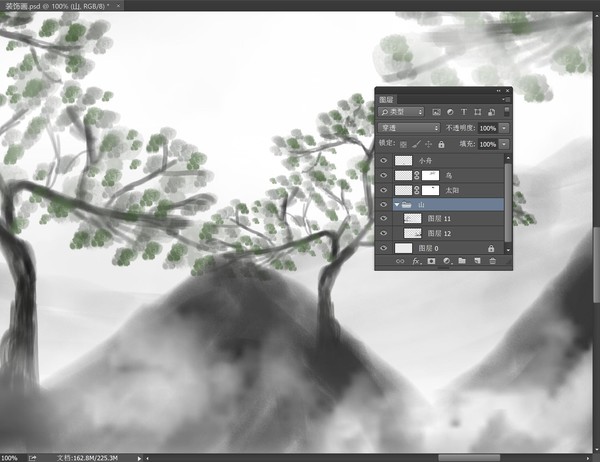600x462 pixels.
Task: Select the 图层 tab
Action: pos(386,100)
